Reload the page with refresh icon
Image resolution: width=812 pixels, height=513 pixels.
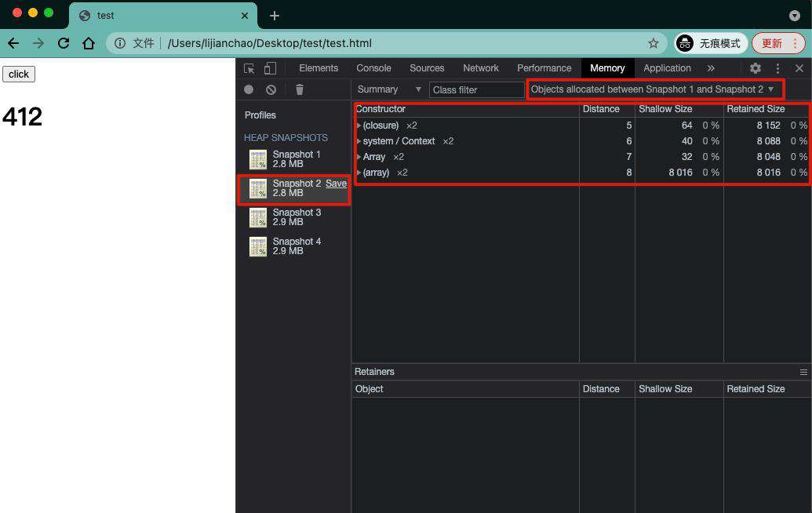click(x=64, y=43)
